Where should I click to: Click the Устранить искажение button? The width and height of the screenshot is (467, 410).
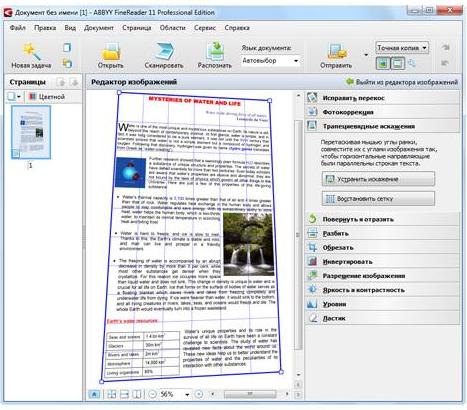coord(378,179)
